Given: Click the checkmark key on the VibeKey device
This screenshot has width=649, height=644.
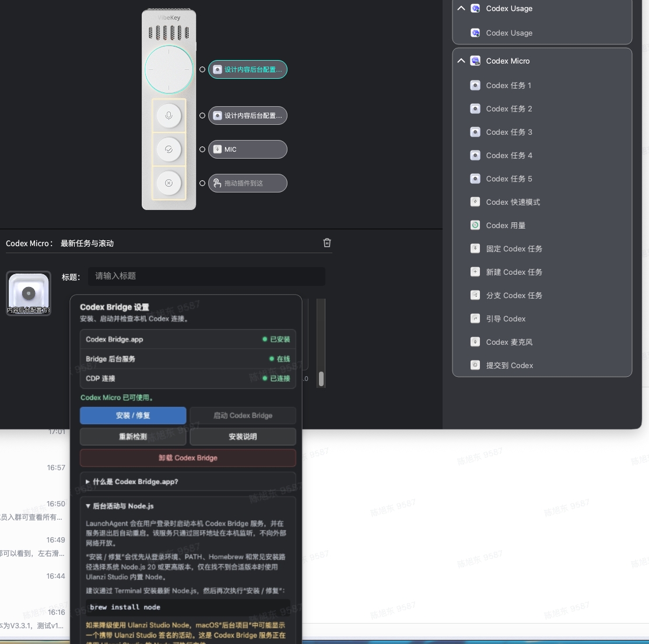Looking at the screenshot, I should tap(169, 149).
